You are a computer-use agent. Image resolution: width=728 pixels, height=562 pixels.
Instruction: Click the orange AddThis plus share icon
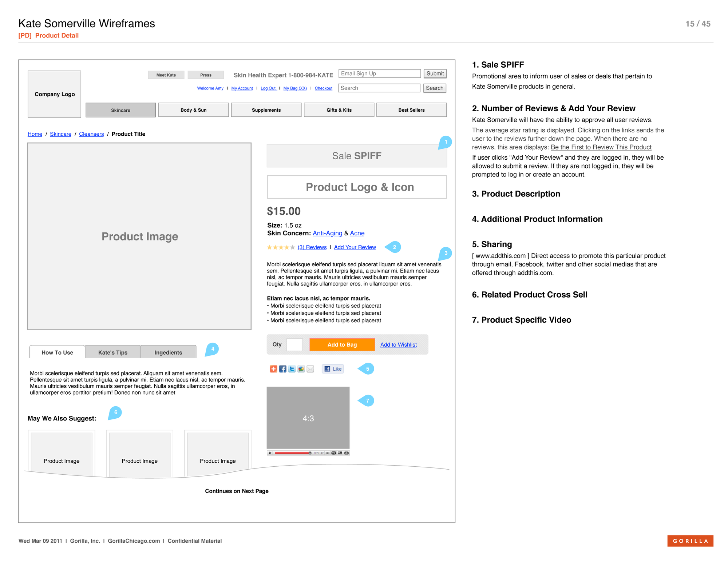(x=273, y=369)
